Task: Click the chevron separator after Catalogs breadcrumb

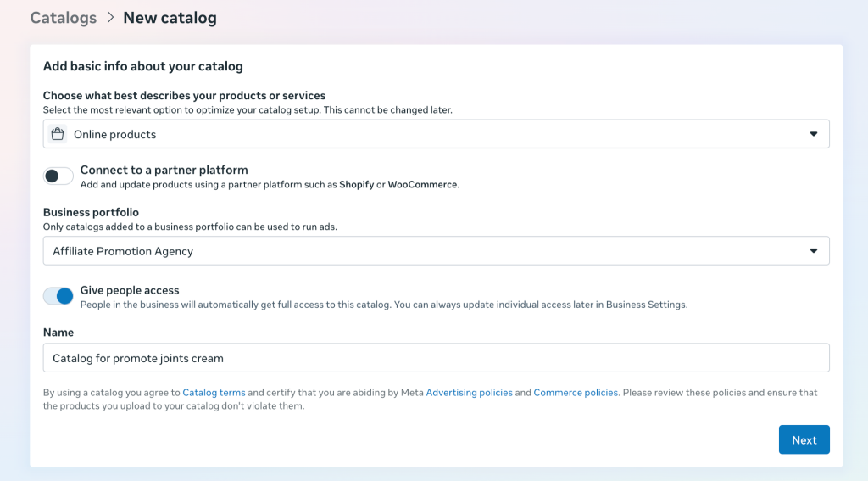Action: 111,18
